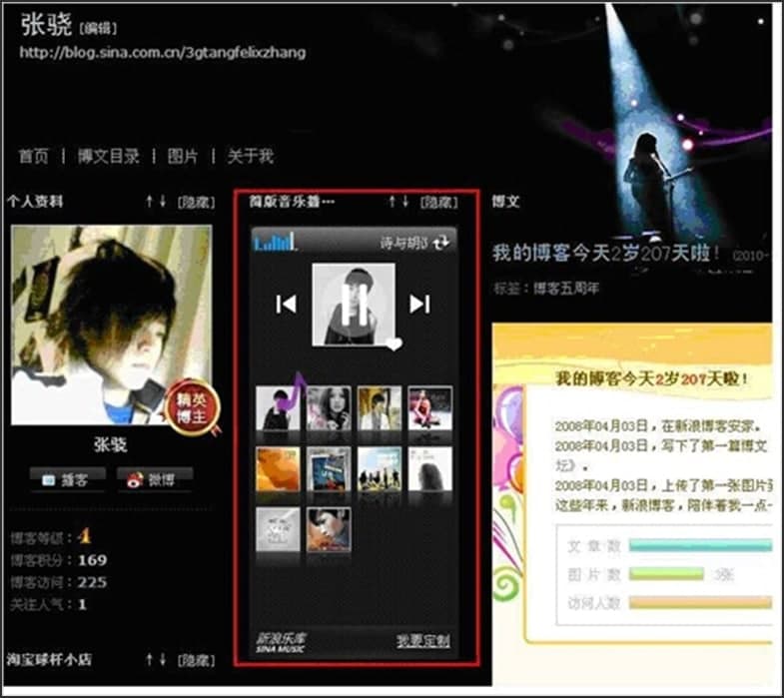Open the 图片 nav item

coord(183,156)
